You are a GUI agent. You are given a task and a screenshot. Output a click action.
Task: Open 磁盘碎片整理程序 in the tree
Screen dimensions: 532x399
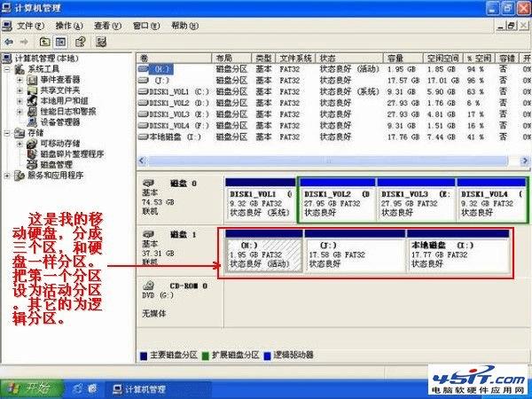click(x=73, y=154)
